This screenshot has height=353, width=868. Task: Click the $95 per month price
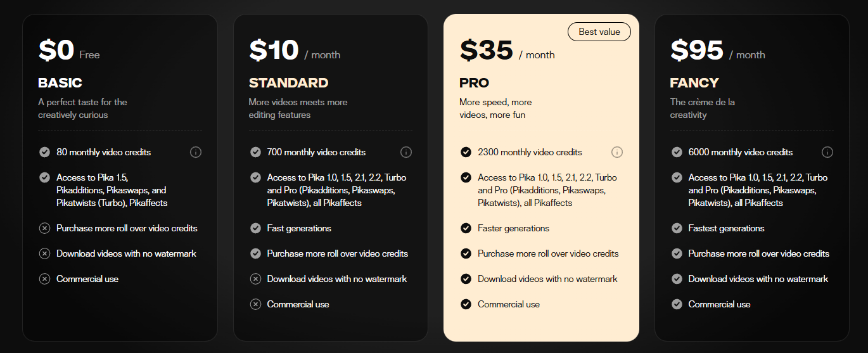[718, 51]
